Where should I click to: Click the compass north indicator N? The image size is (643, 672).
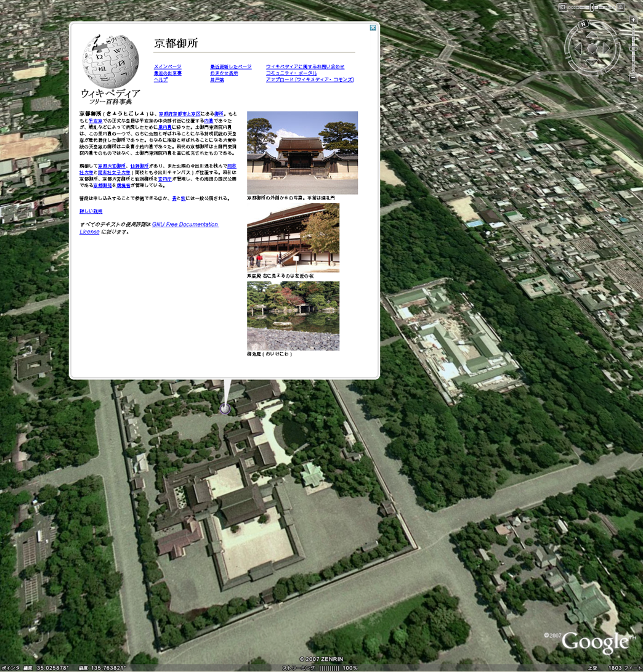pos(583,25)
